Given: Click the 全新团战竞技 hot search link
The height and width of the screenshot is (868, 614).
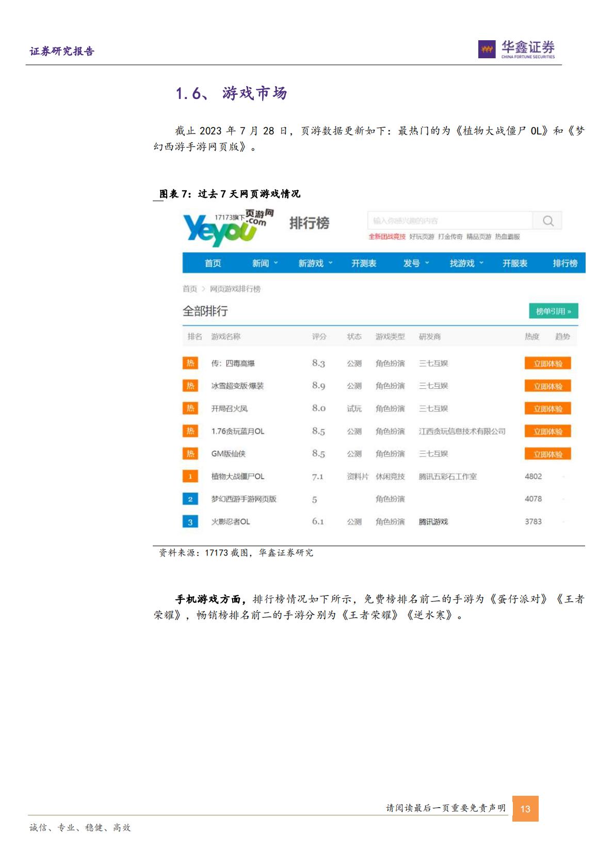Looking at the screenshot, I should [x=387, y=237].
